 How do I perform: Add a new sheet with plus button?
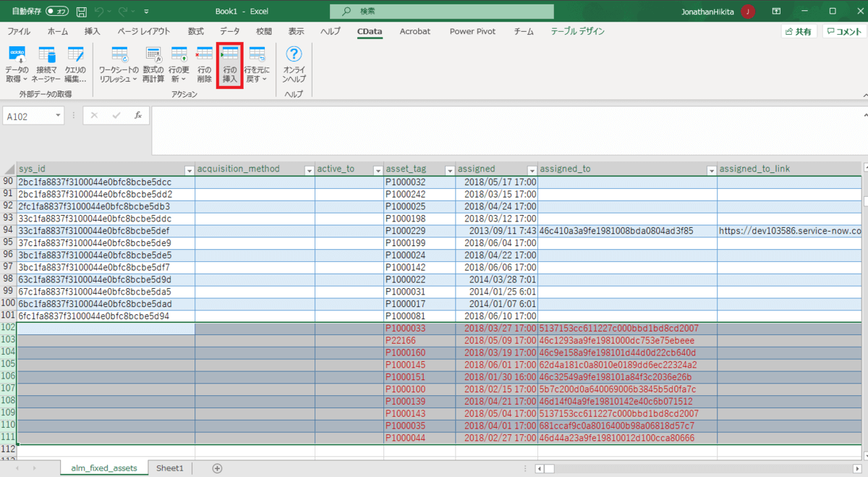click(217, 468)
